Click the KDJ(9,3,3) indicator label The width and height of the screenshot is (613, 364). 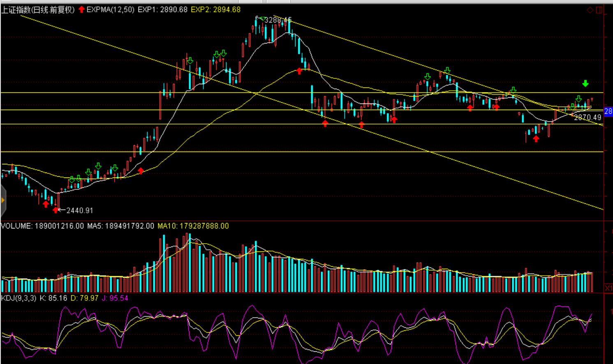19,298
